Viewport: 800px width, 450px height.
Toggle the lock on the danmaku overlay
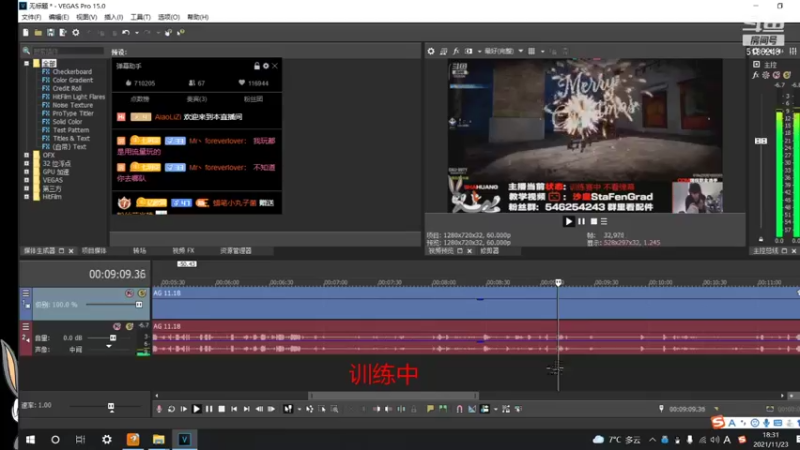pos(257,66)
